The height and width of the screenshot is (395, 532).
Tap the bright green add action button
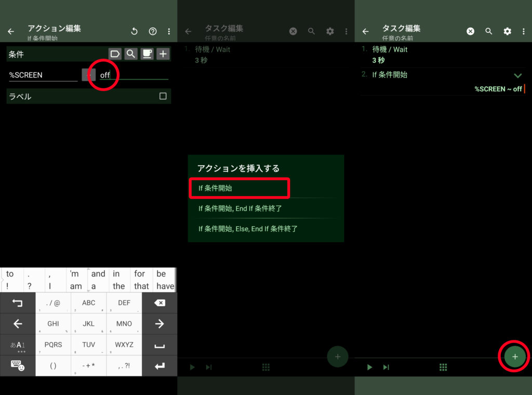tap(515, 357)
